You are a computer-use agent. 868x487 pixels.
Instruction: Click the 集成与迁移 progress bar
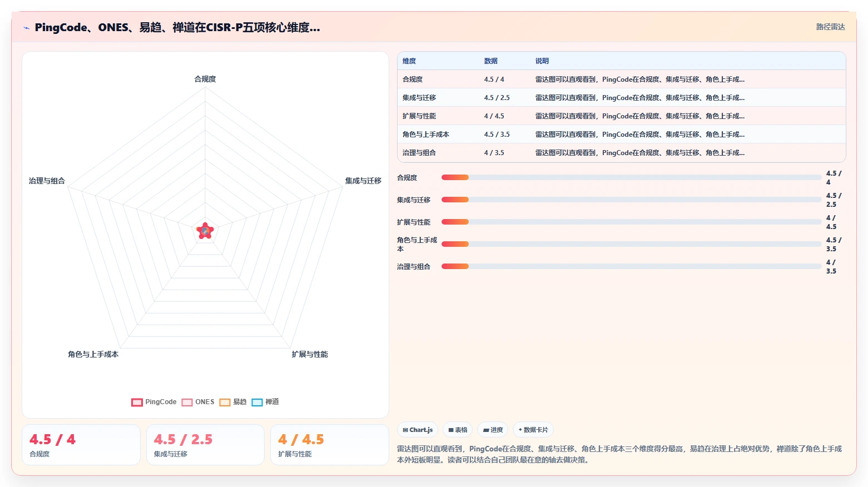631,200
